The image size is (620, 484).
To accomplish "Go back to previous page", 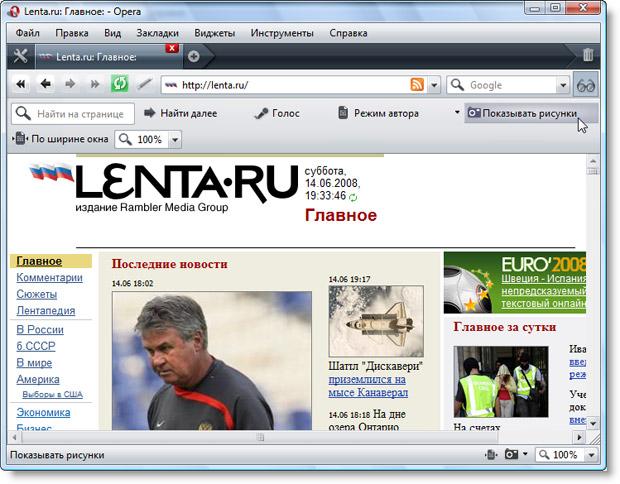I will (46, 84).
